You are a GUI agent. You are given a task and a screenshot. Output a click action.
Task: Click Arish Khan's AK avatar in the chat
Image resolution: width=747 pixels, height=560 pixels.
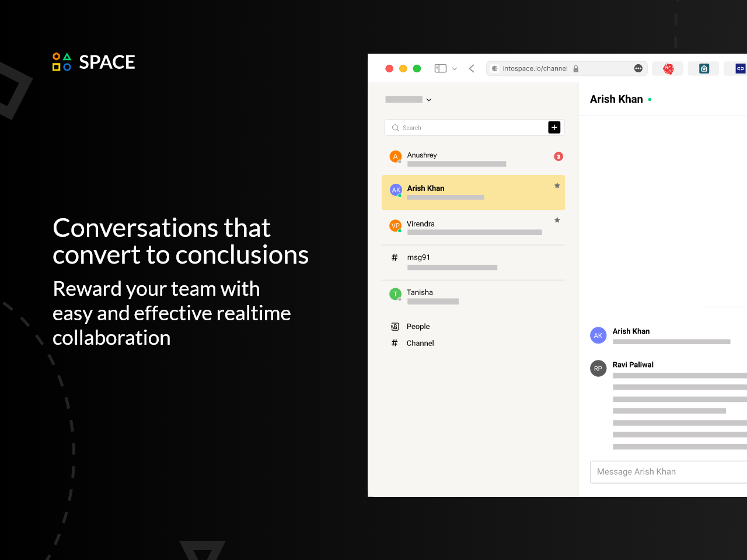coord(598,335)
